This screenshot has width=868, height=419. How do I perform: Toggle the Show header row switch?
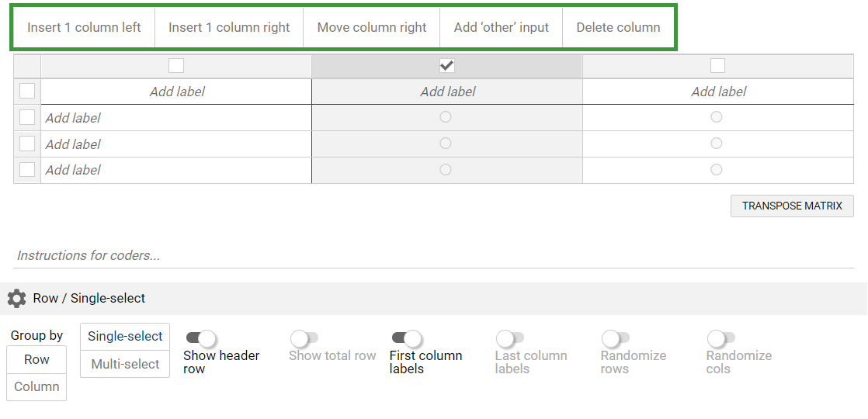[x=200, y=338]
